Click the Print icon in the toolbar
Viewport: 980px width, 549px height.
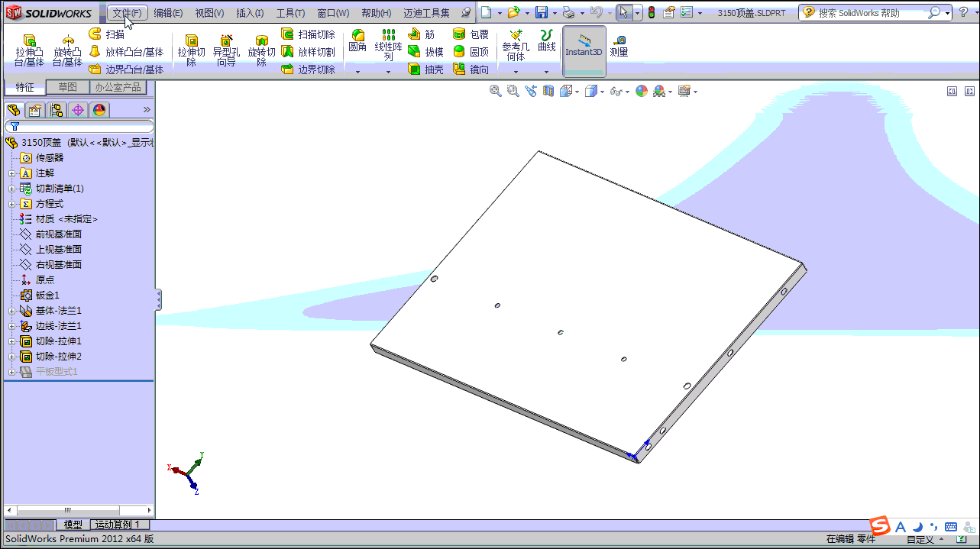click(x=568, y=13)
